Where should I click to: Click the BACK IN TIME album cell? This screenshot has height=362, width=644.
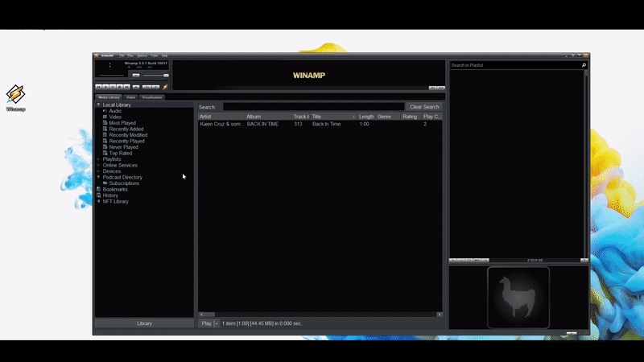263,124
